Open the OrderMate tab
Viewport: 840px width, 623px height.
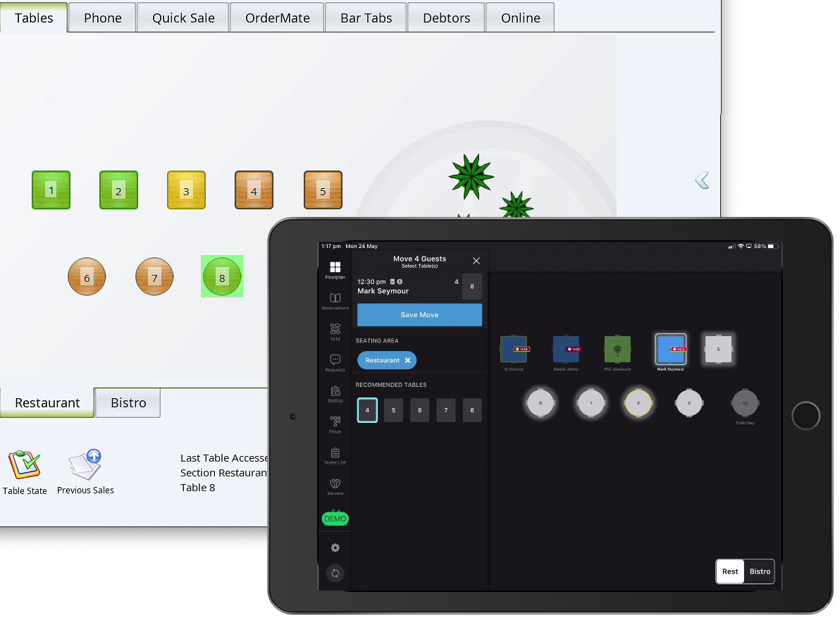[x=277, y=18]
